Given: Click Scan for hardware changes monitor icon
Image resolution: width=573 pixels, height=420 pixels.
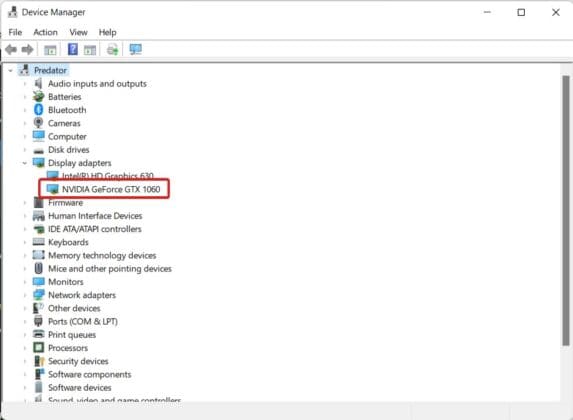Looking at the screenshot, I should [136, 49].
